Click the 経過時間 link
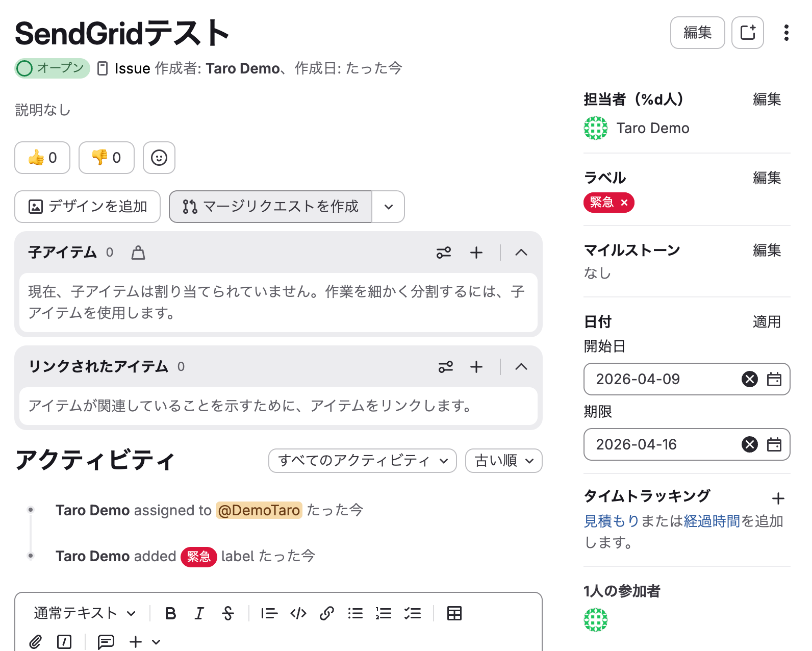 click(712, 521)
